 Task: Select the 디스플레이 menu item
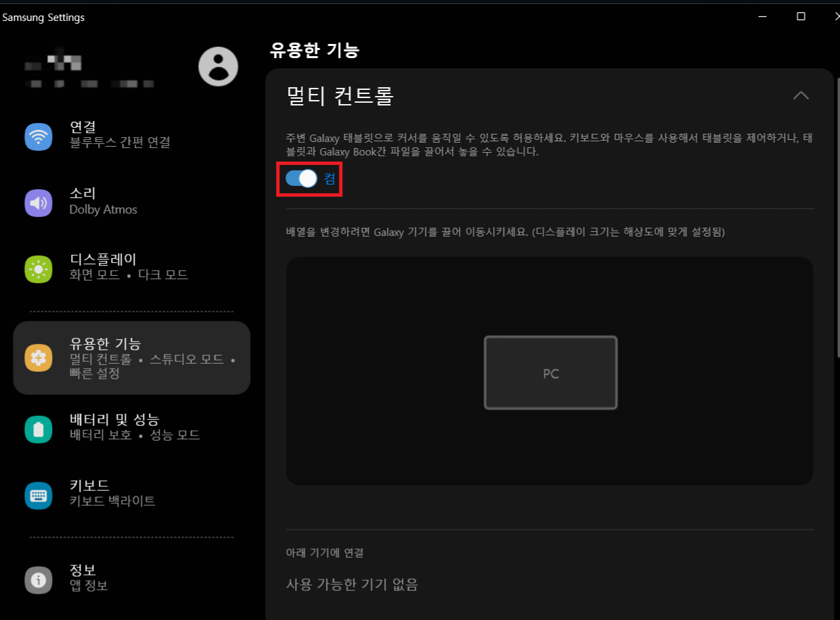[x=132, y=269]
